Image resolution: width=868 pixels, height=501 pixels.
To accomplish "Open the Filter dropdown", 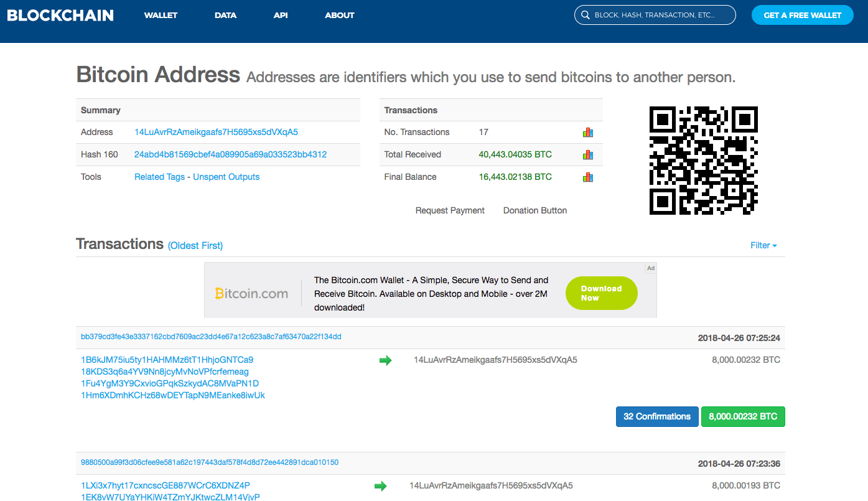I will click(x=763, y=245).
